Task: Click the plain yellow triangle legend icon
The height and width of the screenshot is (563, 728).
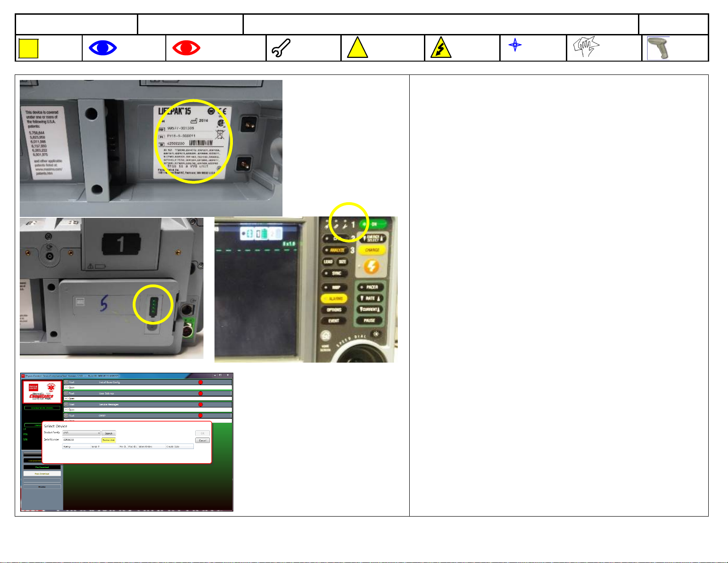Action: pos(357,48)
